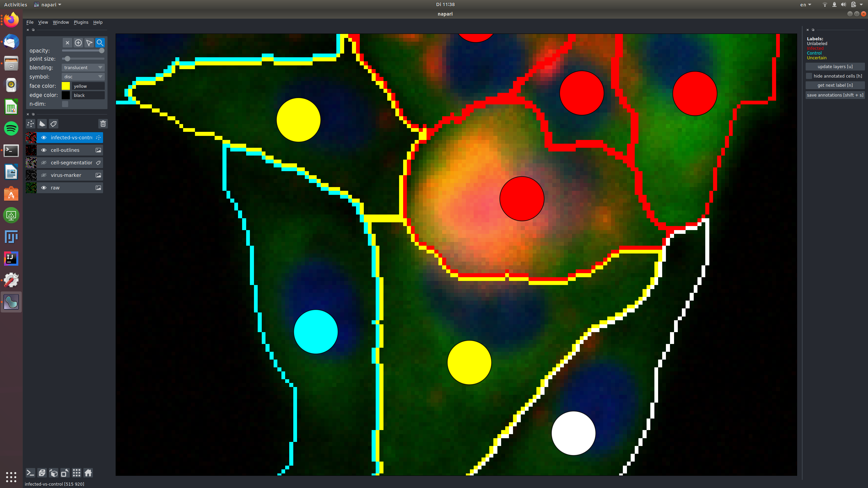Open the blending mode dropdown
Viewport: 868px width, 488px height.
tap(83, 67)
